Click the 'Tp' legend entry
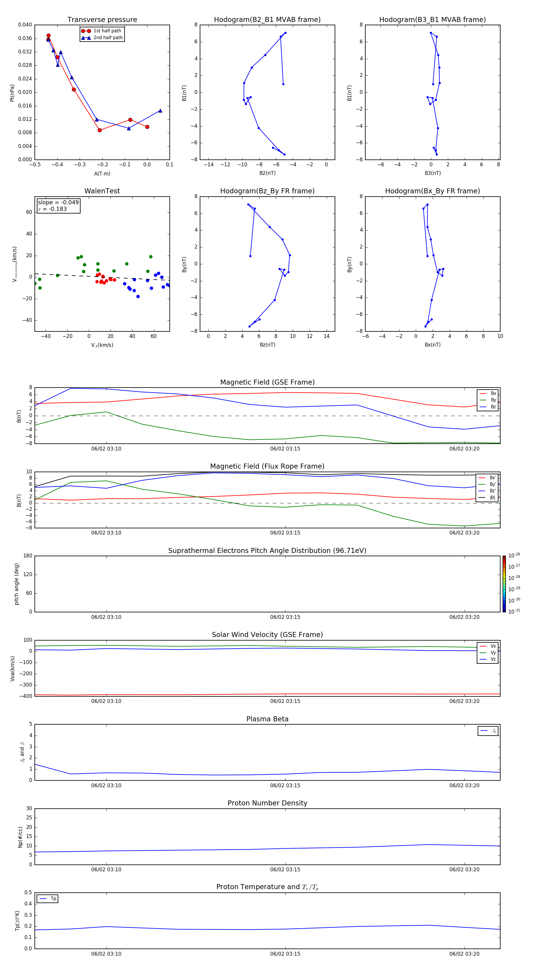This screenshot has height=980, width=535. coord(48,899)
